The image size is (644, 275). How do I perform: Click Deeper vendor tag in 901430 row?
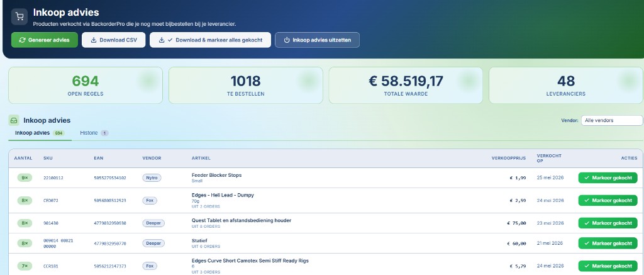[x=153, y=223]
